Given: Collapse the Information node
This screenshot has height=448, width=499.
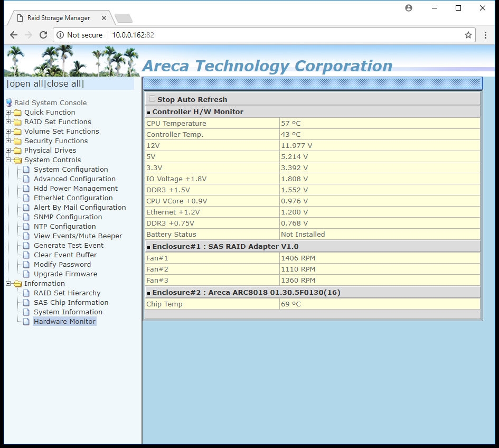Looking at the screenshot, I should tap(8, 283).
